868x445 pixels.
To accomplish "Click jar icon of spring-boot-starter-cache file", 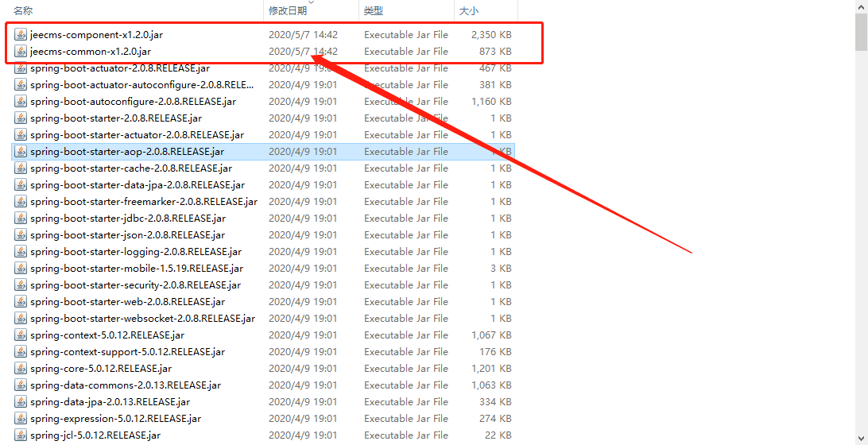I will pyautogui.click(x=21, y=168).
